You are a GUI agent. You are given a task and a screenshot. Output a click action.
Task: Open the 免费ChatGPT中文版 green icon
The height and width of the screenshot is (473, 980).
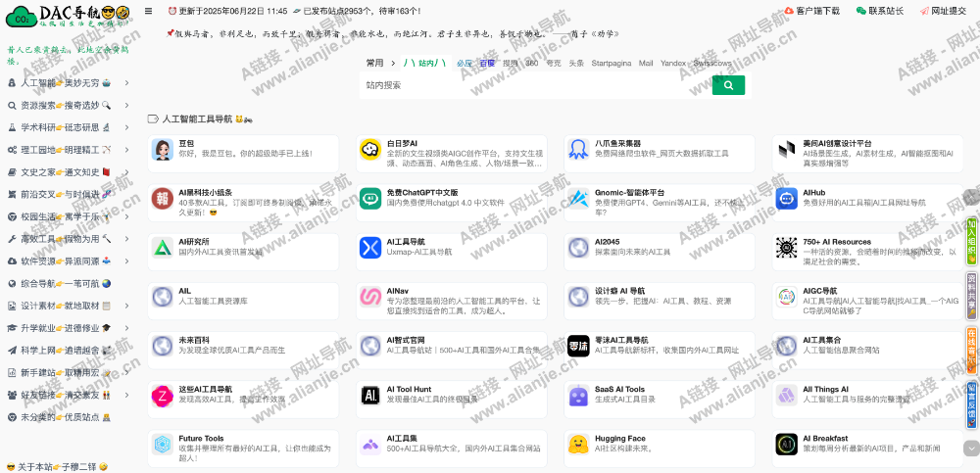(x=370, y=199)
